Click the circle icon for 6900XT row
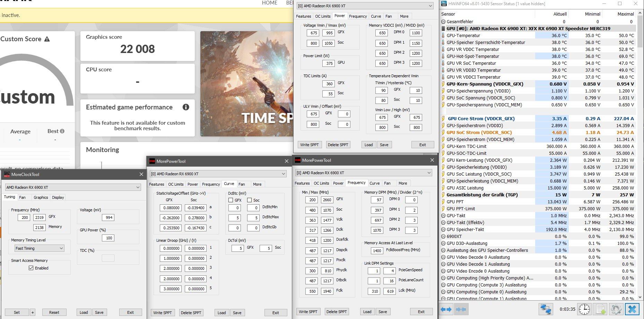Screen dimensions: 644x319 pos(443,236)
